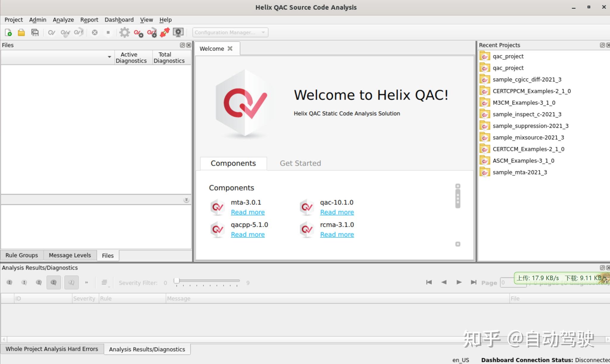Stop the running analysis

pyautogui.click(x=108, y=32)
